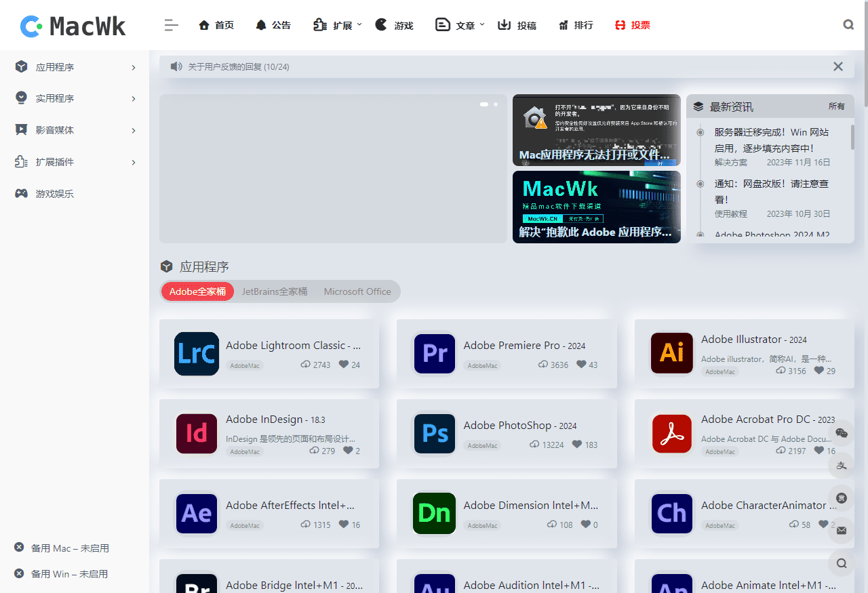
Task: Click the Adobe Lightroom Classic icon
Action: pos(197,354)
